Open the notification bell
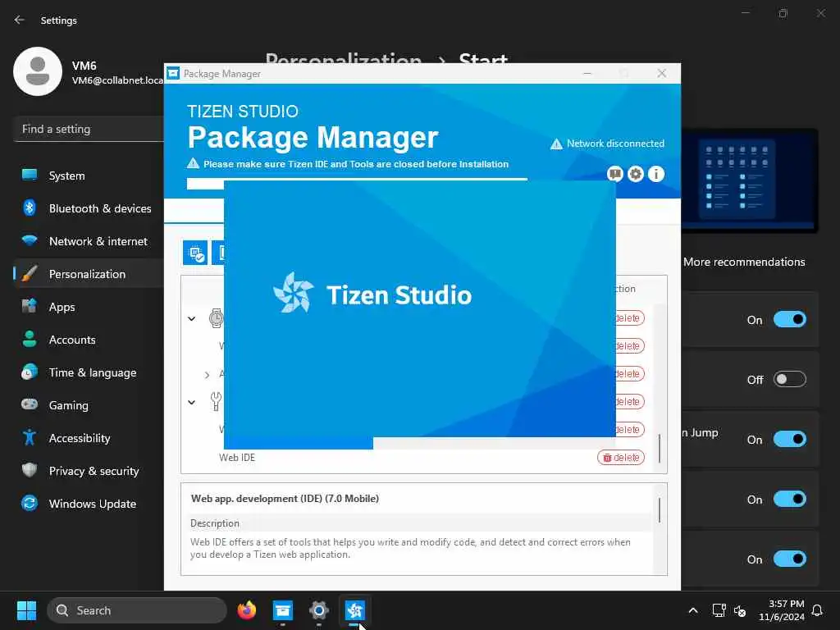Image resolution: width=840 pixels, height=630 pixels. (x=818, y=610)
